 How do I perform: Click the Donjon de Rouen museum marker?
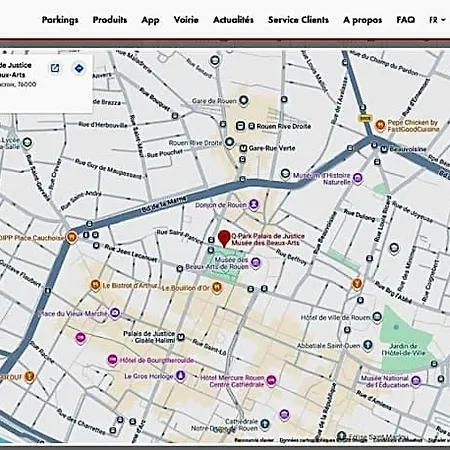pyautogui.click(x=254, y=204)
